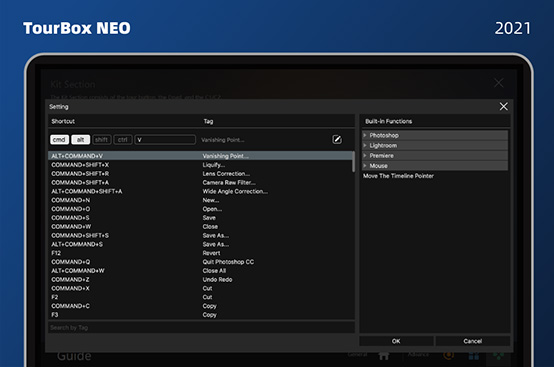This screenshot has height=367, width=554.
Task: Select the Wide Angle Correction row
Action: click(200, 191)
